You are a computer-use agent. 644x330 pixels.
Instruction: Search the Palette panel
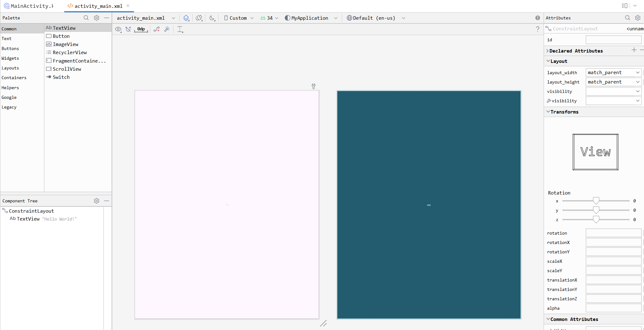(86, 18)
